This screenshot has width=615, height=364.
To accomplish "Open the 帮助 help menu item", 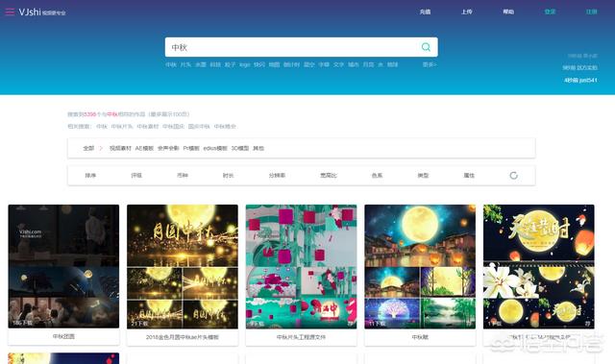I will tap(508, 12).
